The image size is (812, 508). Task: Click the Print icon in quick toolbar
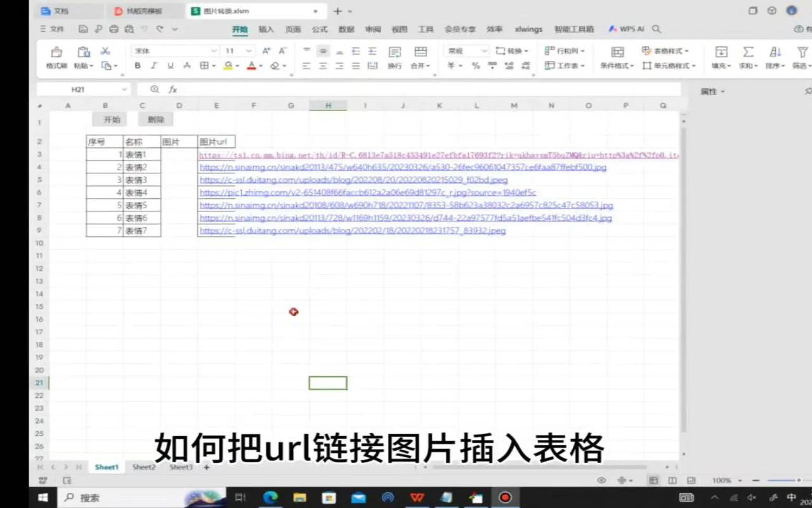pyautogui.click(x=114, y=29)
